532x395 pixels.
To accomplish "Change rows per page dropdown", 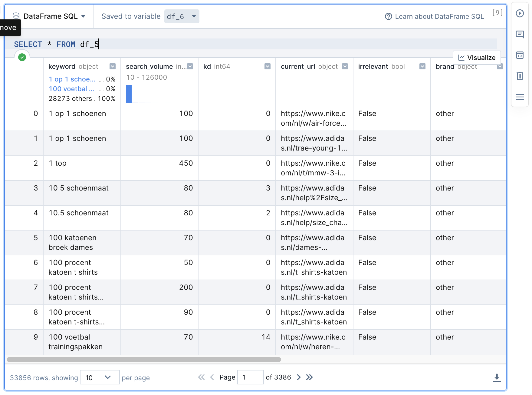I will click(100, 377).
